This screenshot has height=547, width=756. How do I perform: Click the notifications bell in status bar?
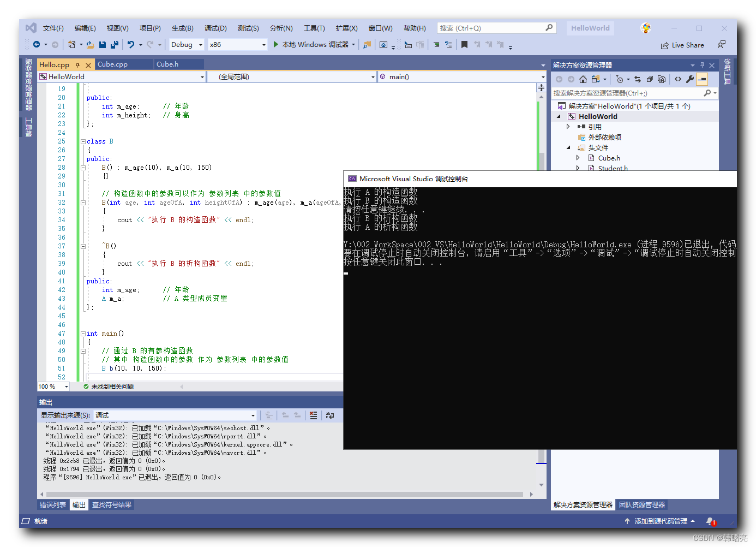(x=710, y=521)
